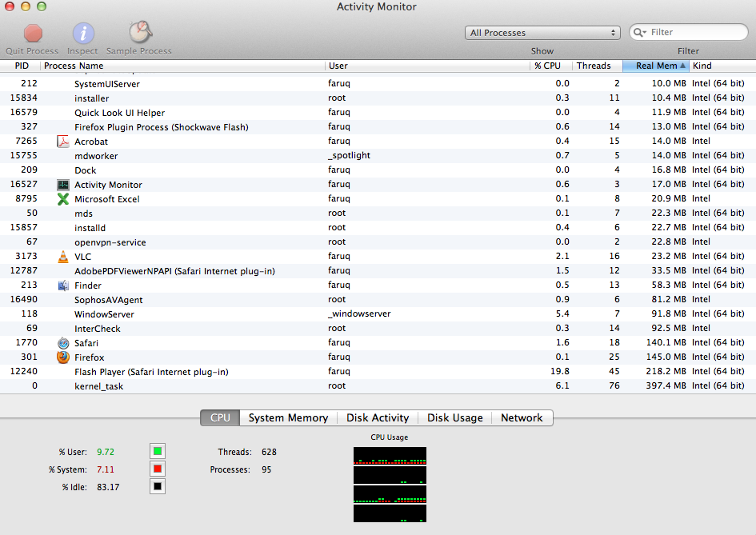The image size is (756, 535).
Task: Select the Microsoft Excel icon
Action: (x=63, y=199)
